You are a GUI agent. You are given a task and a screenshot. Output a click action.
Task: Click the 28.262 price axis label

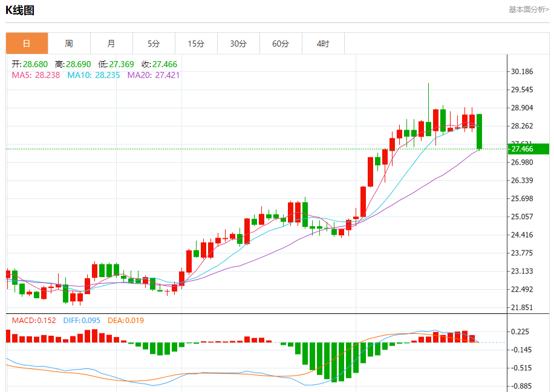pyautogui.click(x=522, y=126)
